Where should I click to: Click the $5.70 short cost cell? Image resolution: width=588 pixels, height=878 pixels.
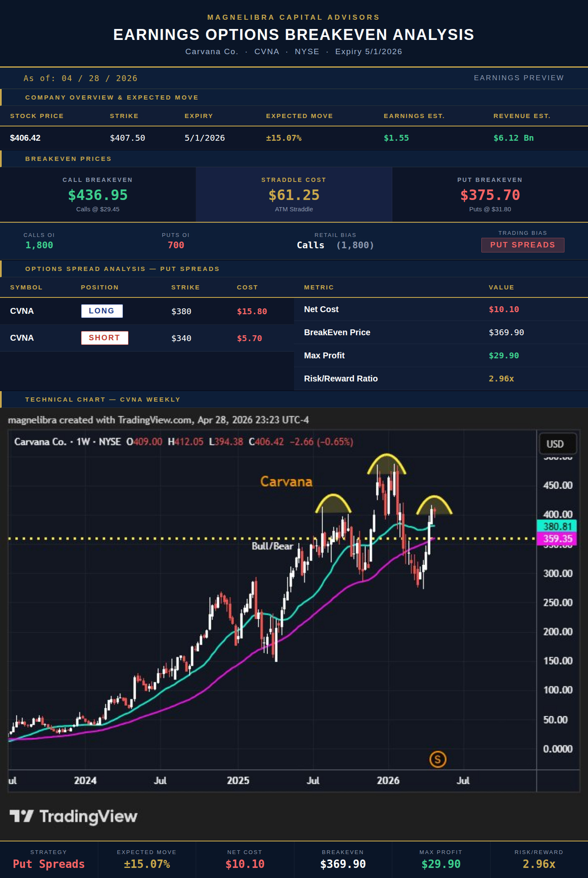[x=249, y=338]
